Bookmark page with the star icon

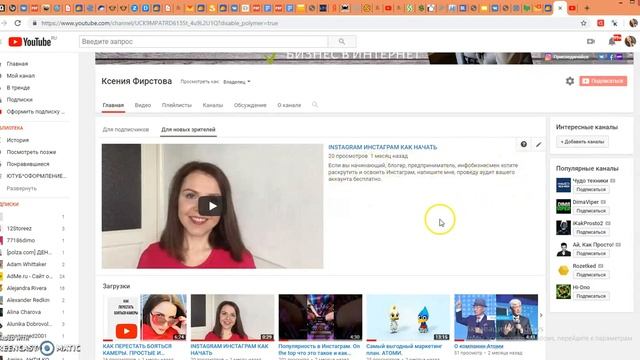584,23
